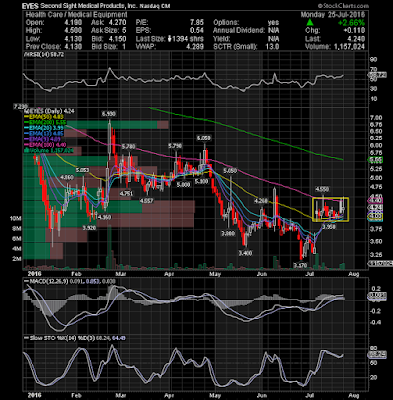
Task: Click the Jun label below the Slow STO panel
Action: [263, 396]
